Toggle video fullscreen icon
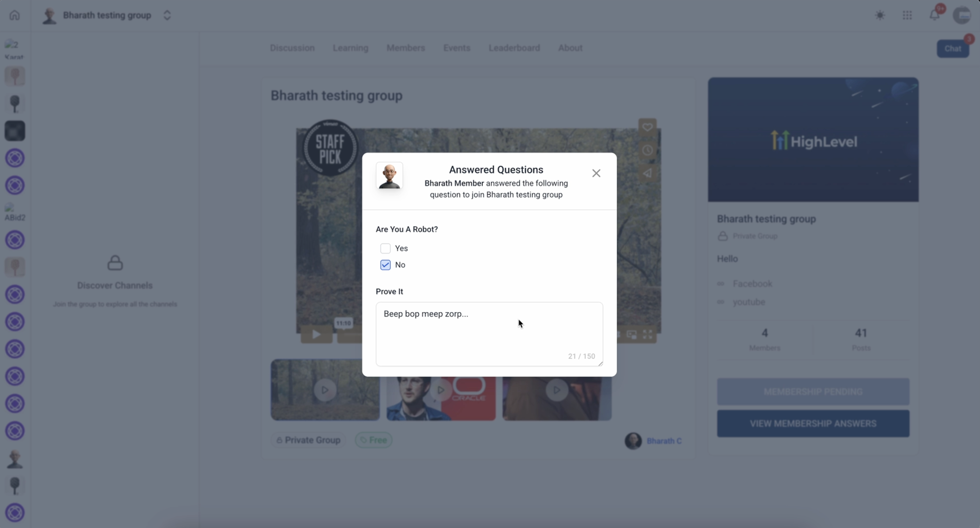Viewport: 980px width, 528px height. coord(647,334)
